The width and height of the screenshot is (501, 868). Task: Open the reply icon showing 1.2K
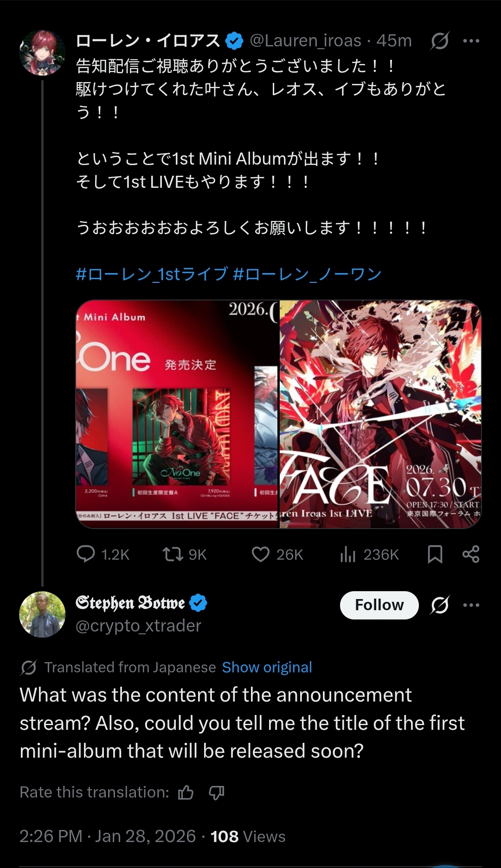[x=86, y=554]
